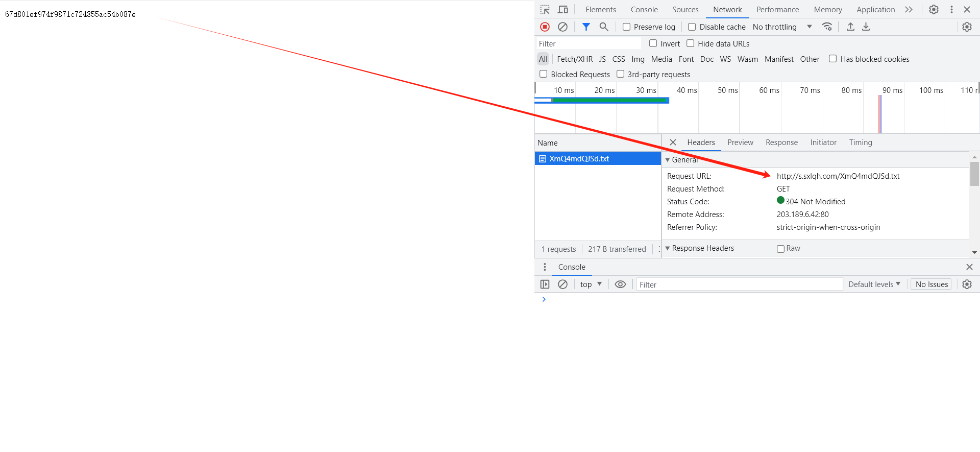This screenshot has width=980, height=452.
Task: Activate the inspect element picker icon
Action: tap(545, 10)
